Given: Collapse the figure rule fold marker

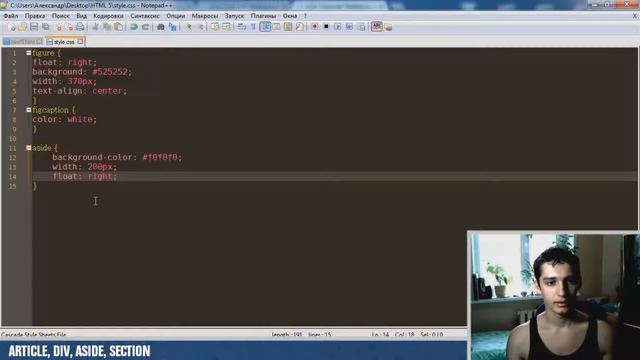Looking at the screenshot, I should coord(29,53).
